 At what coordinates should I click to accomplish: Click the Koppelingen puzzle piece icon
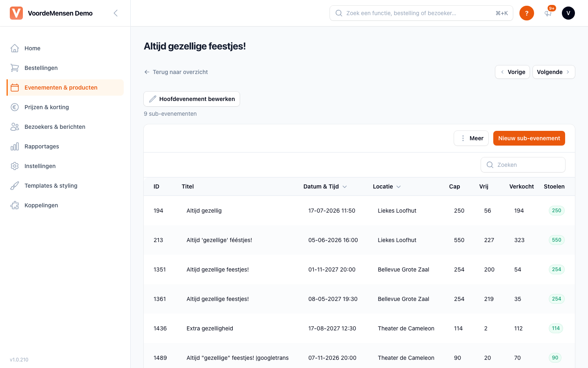[x=15, y=205]
